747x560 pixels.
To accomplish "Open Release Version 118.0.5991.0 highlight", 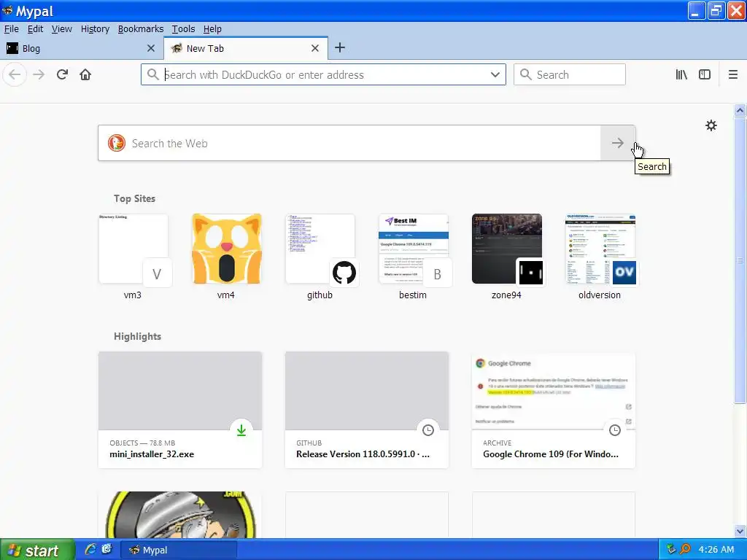I will tap(367, 410).
